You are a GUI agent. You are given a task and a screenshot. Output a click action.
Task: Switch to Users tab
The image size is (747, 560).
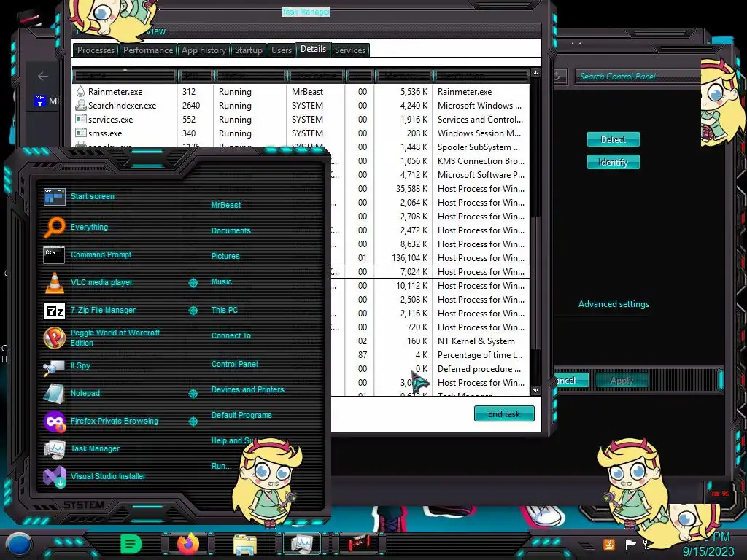(281, 50)
